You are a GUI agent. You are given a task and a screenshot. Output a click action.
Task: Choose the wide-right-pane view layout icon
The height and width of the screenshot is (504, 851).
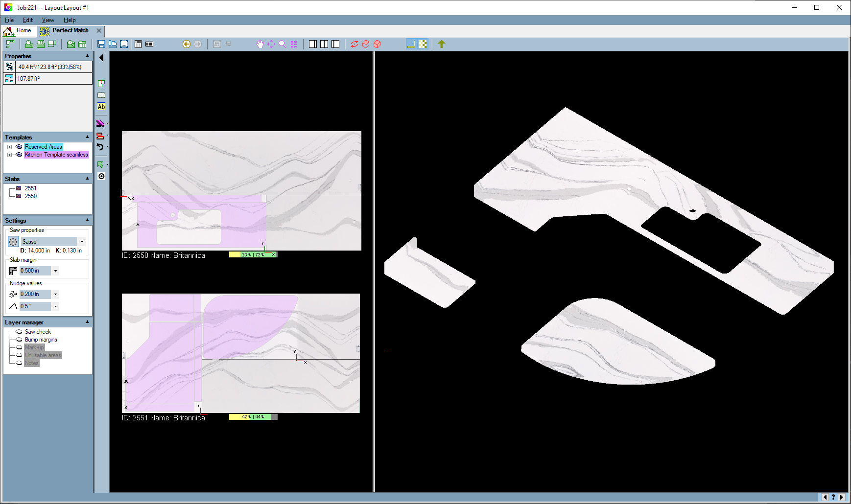coord(335,44)
